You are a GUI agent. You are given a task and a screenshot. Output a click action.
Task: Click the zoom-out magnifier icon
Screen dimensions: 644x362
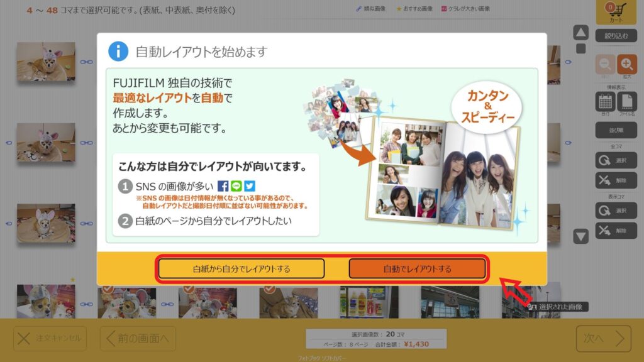coord(606,65)
